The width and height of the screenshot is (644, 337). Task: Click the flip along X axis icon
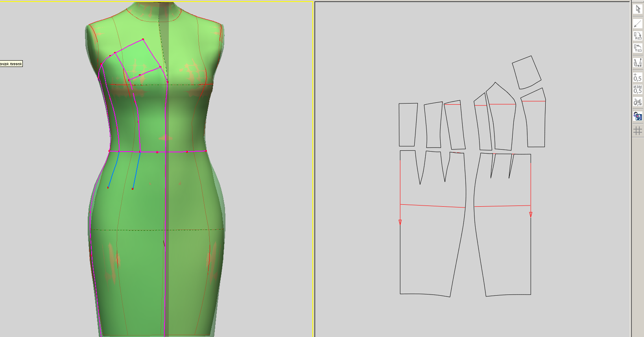(638, 36)
